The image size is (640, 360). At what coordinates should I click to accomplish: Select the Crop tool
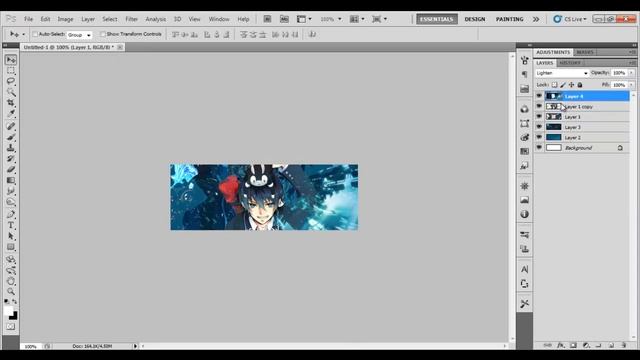(11, 102)
